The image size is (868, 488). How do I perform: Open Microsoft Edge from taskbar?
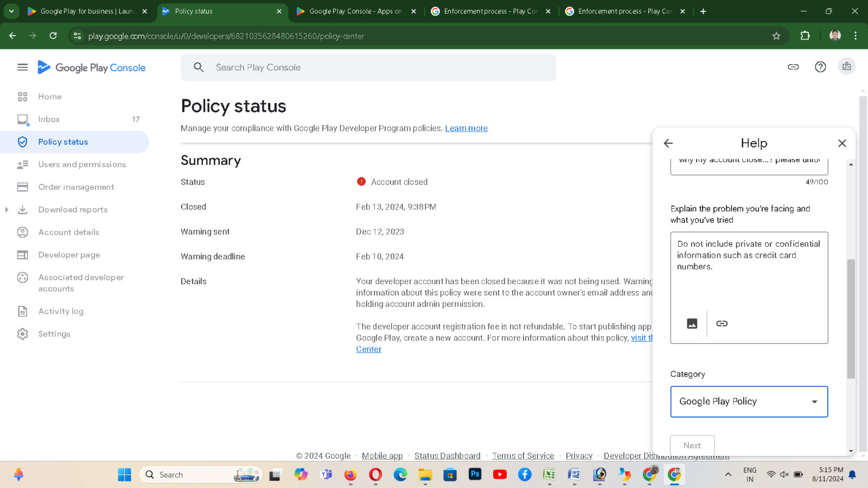pos(400,475)
